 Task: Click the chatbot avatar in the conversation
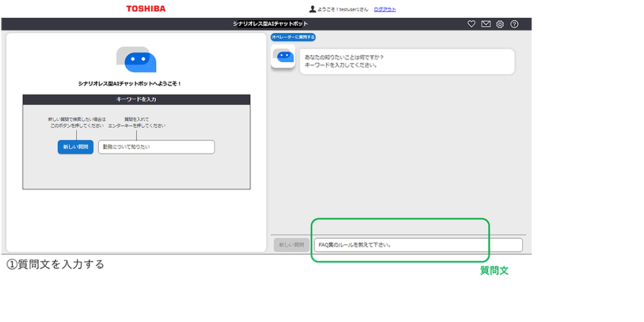coord(283,56)
